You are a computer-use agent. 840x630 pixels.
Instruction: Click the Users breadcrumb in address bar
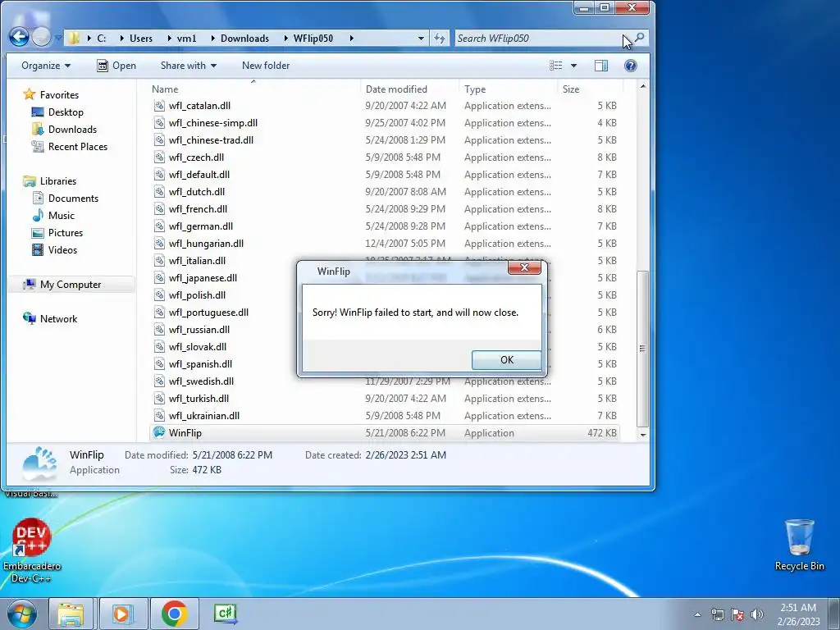[141, 39]
